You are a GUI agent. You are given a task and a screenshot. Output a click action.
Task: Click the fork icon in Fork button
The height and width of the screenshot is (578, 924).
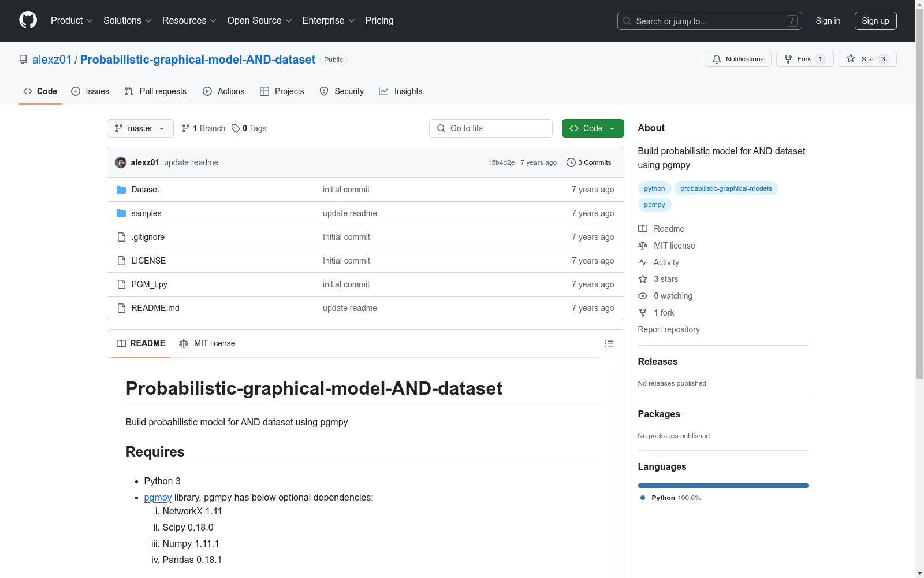[x=788, y=59]
